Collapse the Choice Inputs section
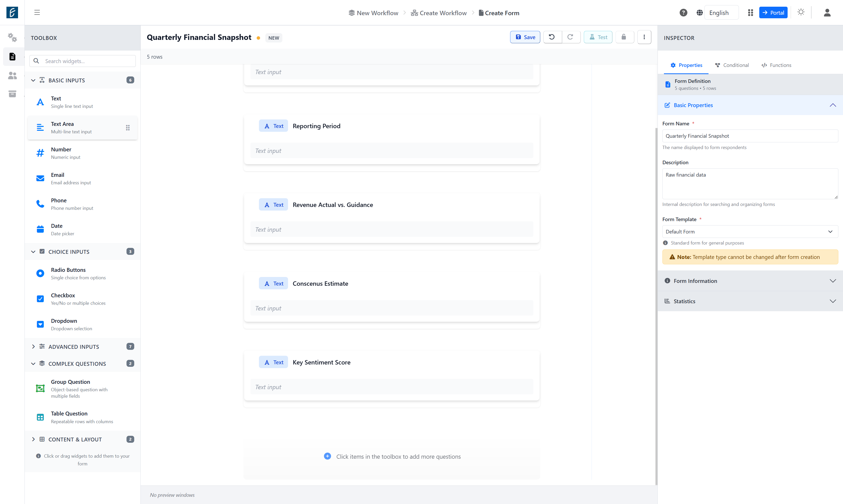 [83, 252]
